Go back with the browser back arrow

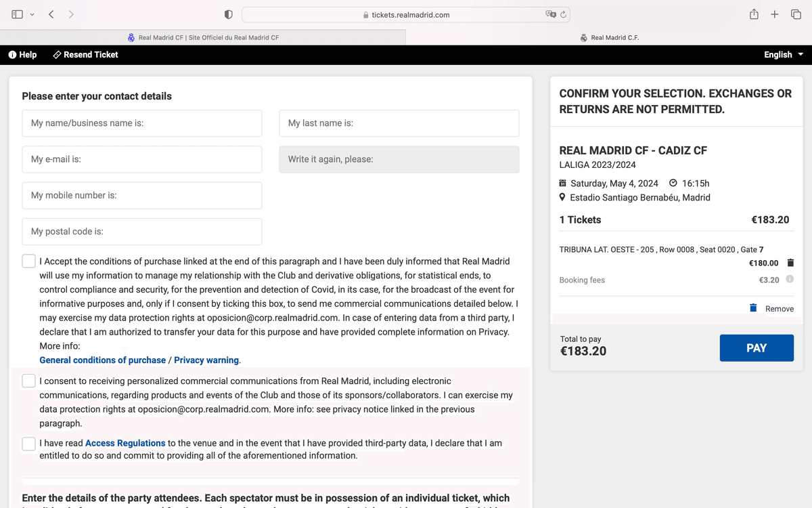click(51, 14)
